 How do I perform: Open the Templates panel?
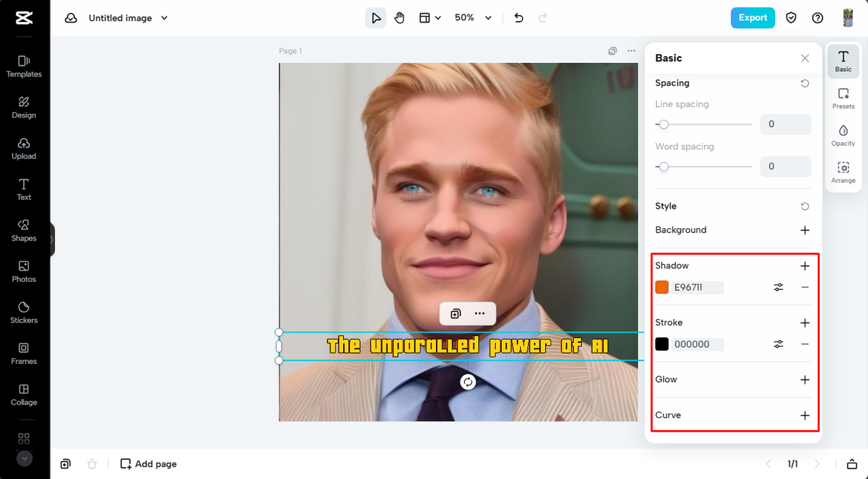[24, 66]
